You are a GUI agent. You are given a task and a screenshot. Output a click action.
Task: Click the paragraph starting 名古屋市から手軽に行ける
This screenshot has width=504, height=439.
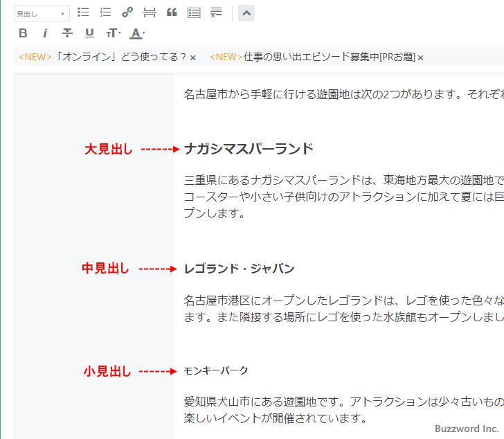(x=343, y=94)
